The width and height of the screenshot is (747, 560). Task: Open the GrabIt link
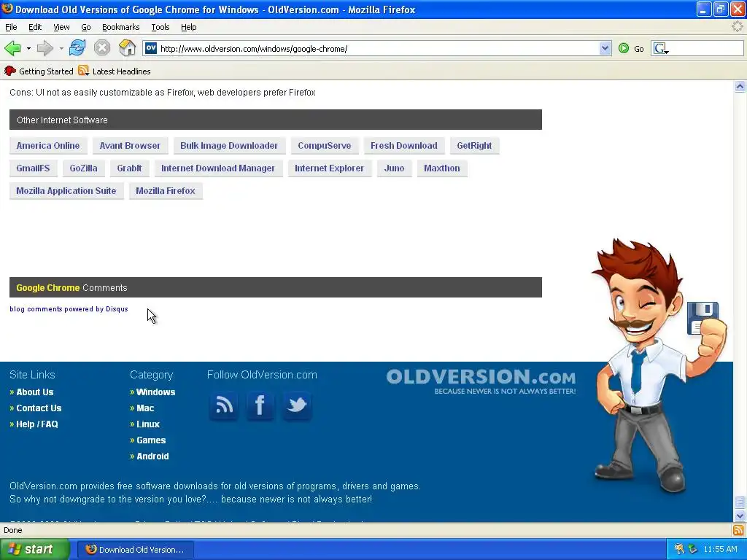coord(130,168)
